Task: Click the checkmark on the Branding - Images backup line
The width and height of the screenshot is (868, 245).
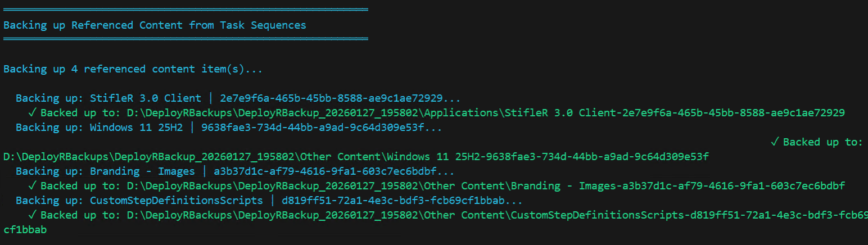Action: click(31, 186)
